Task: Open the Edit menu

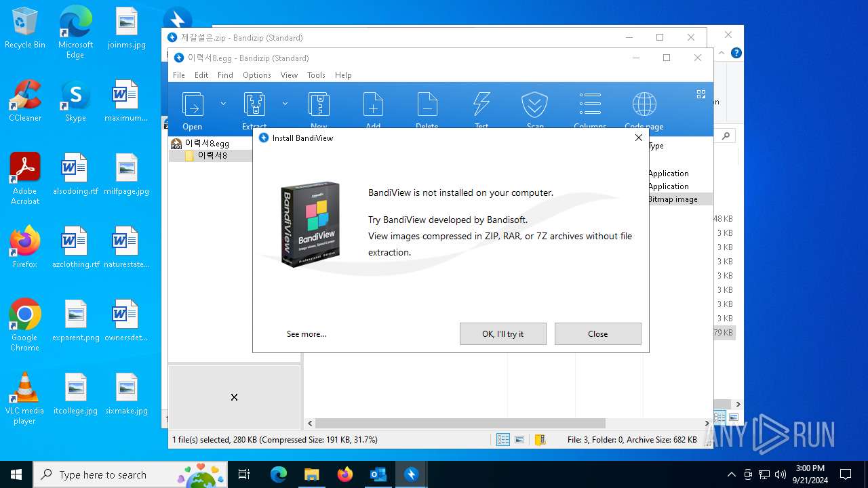Action: (201, 75)
